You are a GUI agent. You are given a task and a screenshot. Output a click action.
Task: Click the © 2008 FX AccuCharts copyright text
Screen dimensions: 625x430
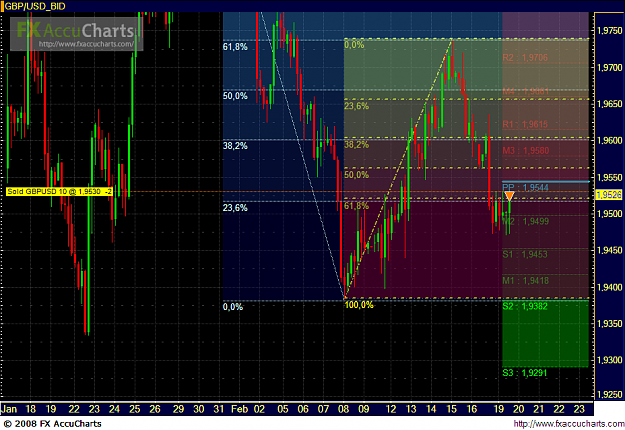(x=52, y=424)
